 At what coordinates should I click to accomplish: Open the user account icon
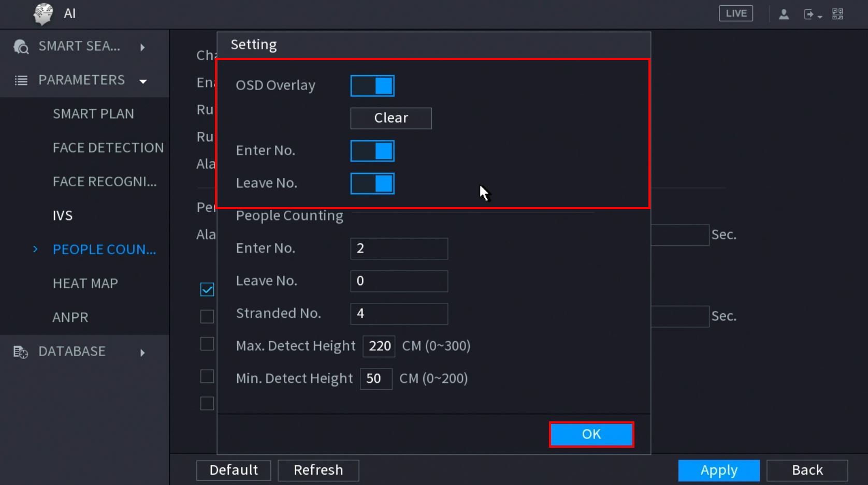784,14
